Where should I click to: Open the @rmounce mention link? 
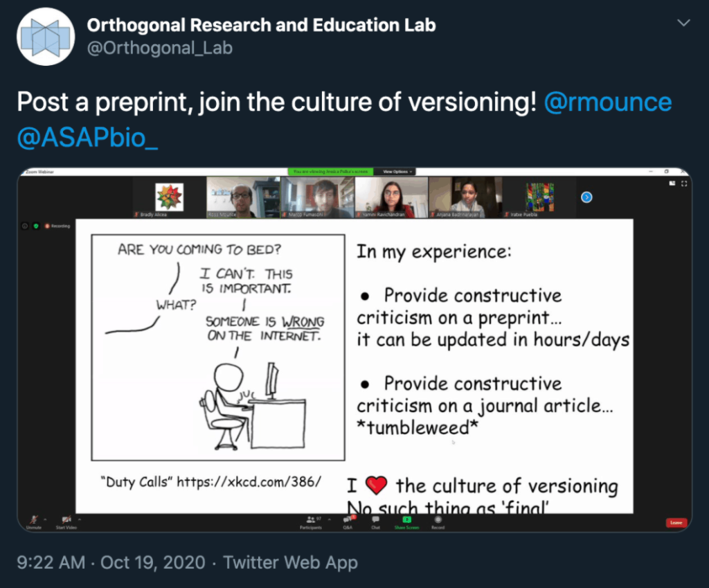(608, 103)
